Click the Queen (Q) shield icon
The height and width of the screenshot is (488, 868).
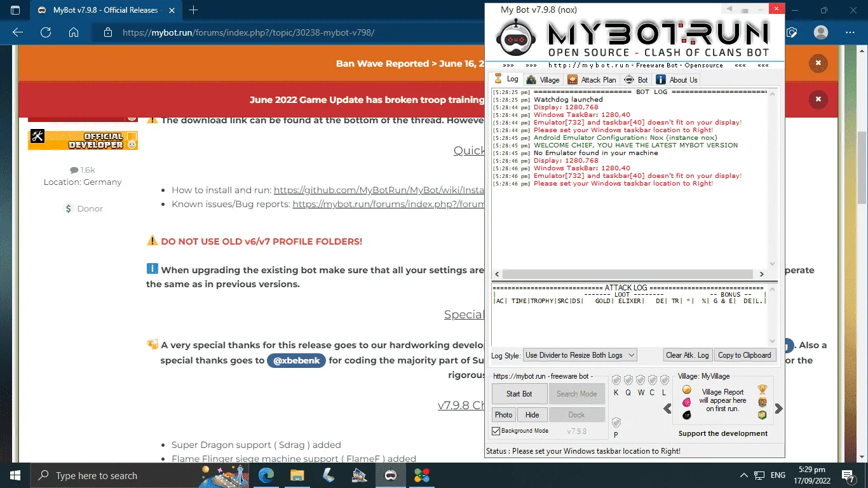tap(628, 380)
